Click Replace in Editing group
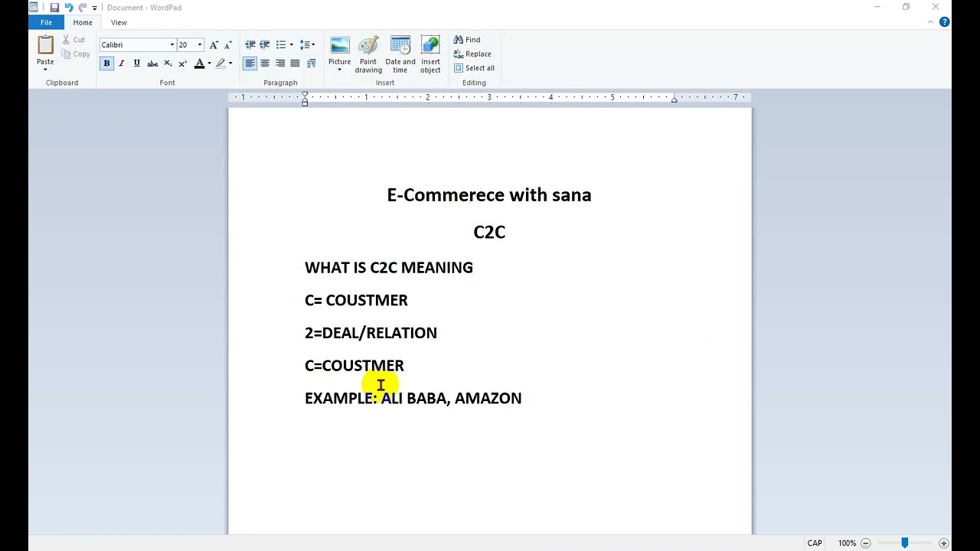The image size is (980, 551). (472, 54)
